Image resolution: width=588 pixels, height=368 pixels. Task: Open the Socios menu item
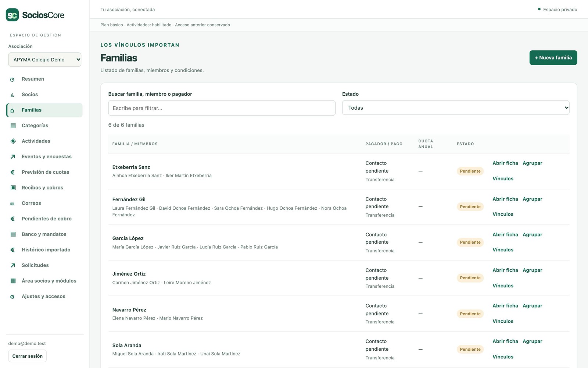pos(44,95)
